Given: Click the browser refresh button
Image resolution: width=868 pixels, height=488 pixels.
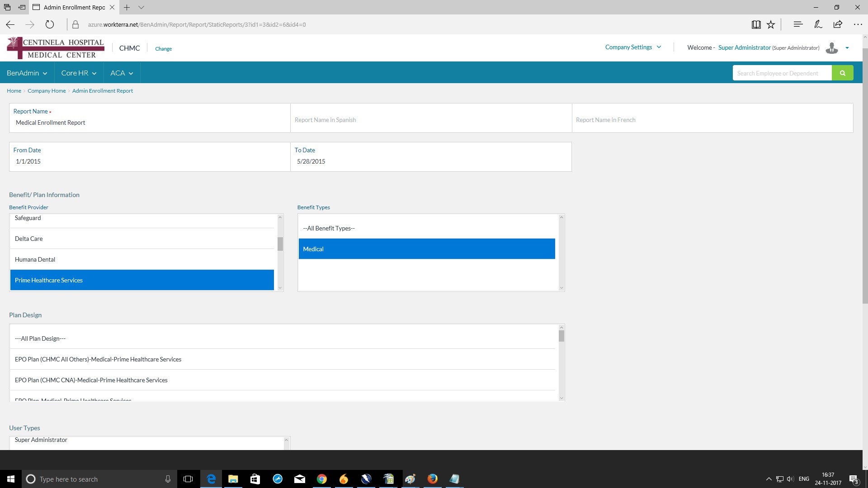Looking at the screenshot, I should click(x=50, y=24).
